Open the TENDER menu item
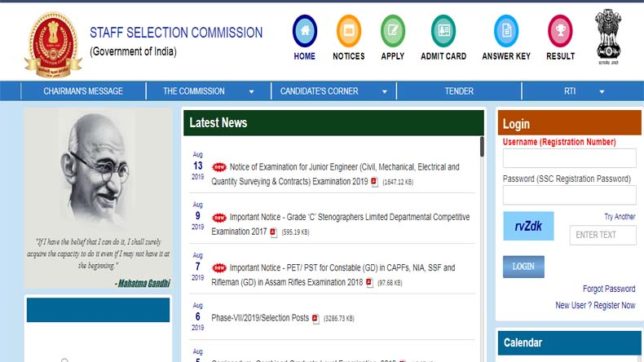 (459, 91)
